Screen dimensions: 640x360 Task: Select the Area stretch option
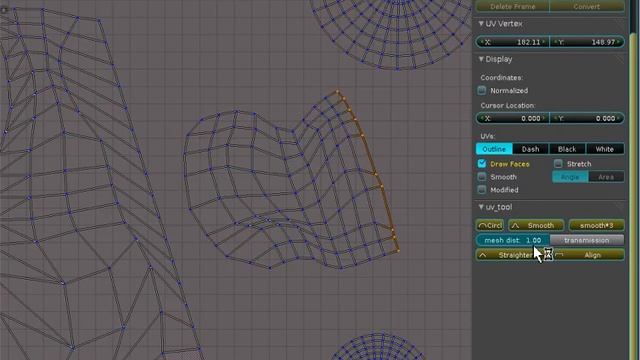(606, 177)
